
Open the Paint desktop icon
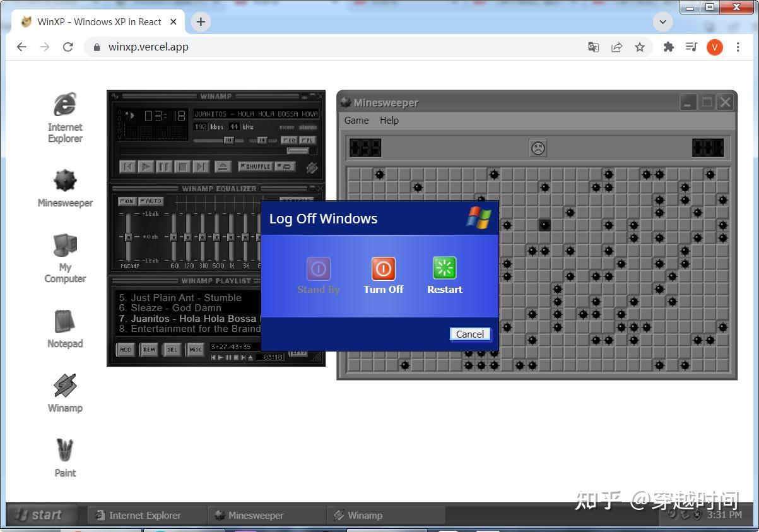tap(65, 458)
